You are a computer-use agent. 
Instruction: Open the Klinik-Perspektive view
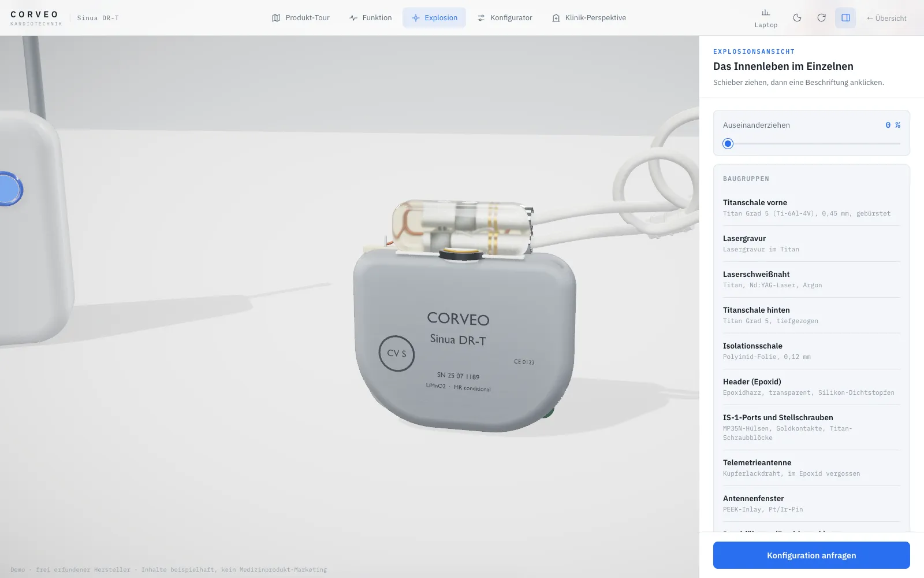(x=589, y=18)
